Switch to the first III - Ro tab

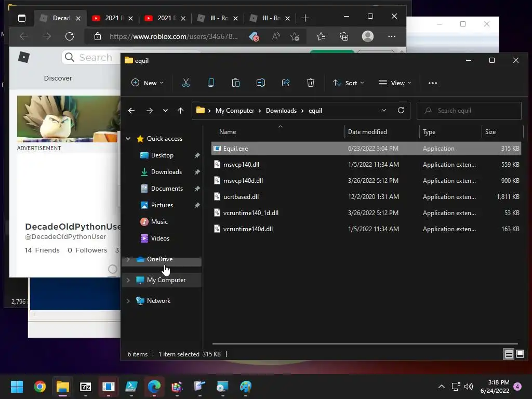click(x=218, y=18)
